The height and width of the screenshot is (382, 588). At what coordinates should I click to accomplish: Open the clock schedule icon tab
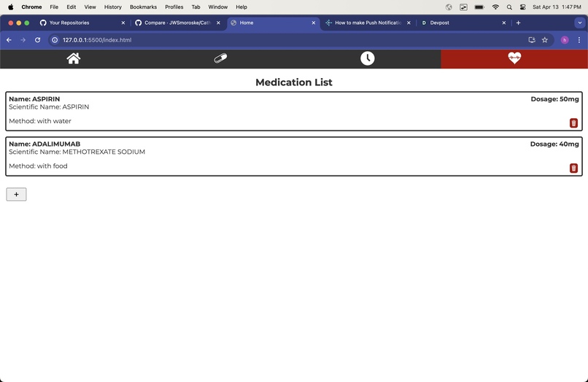pos(368,58)
